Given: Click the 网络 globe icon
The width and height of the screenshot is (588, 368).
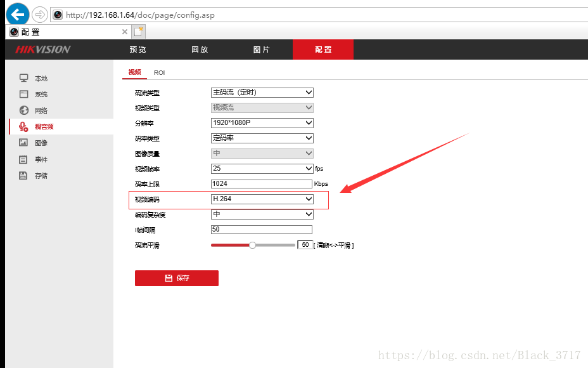Looking at the screenshot, I should pyautogui.click(x=23, y=110).
